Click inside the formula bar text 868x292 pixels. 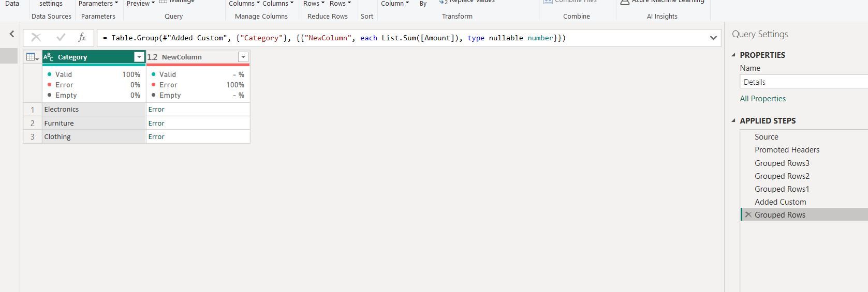point(334,38)
